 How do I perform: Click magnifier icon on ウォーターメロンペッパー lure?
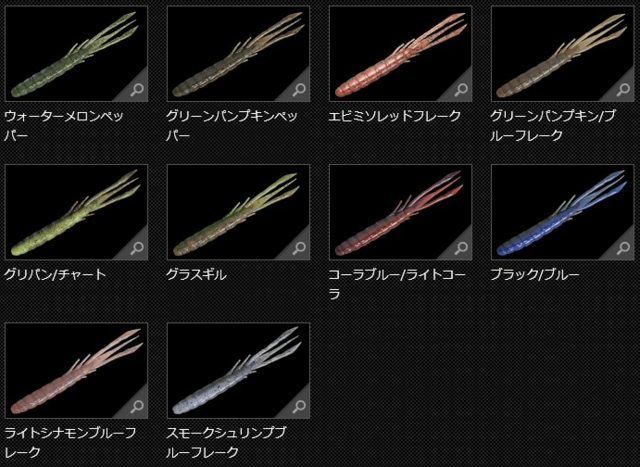[137, 90]
